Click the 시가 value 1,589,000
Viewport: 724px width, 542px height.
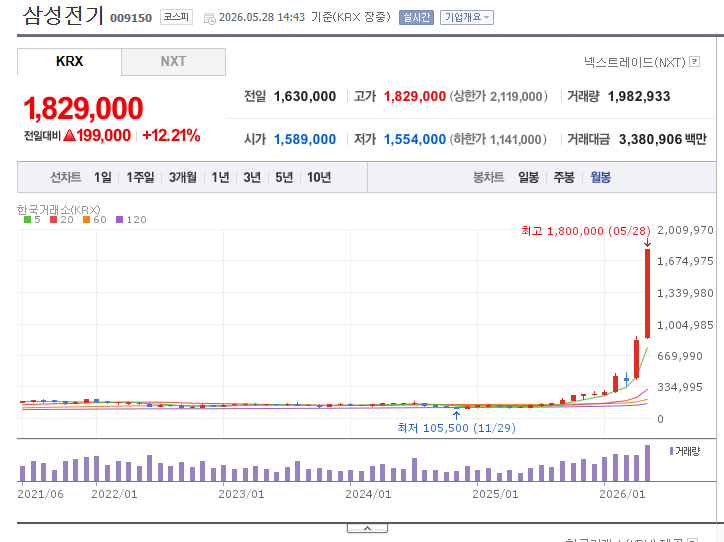tap(305, 139)
